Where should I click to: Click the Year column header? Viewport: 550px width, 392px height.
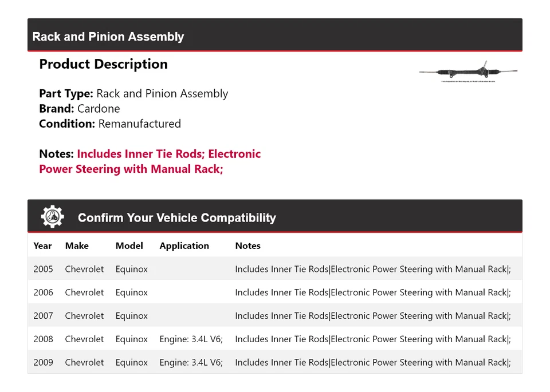click(42, 246)
